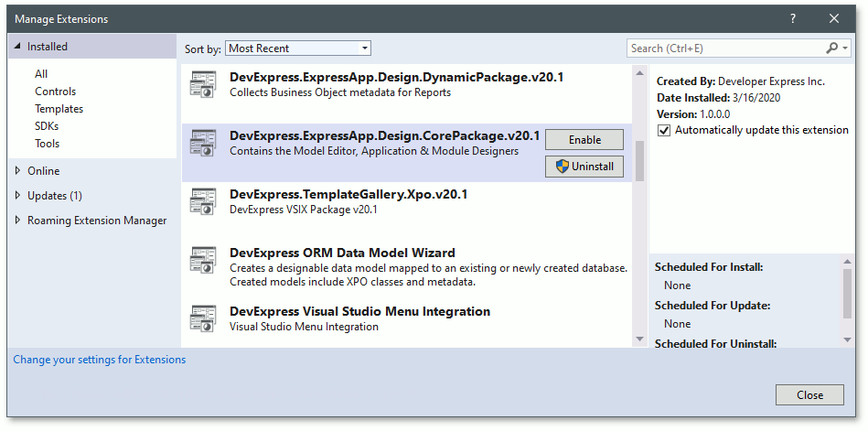Click Version: 1.0.0.0 text
The image size is (868, 431).
[x=693, y=114]
